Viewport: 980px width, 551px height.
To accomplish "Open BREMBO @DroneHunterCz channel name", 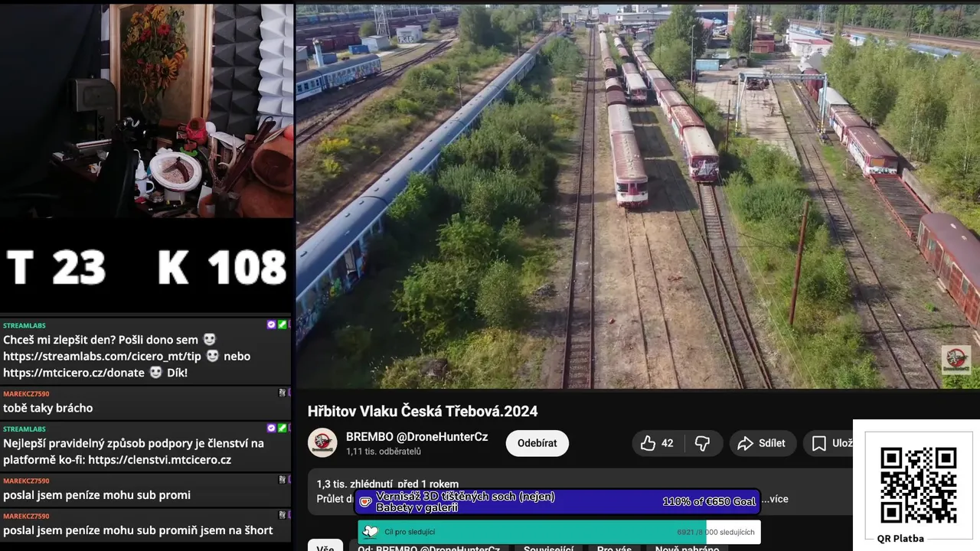I will tap(416, 437).
